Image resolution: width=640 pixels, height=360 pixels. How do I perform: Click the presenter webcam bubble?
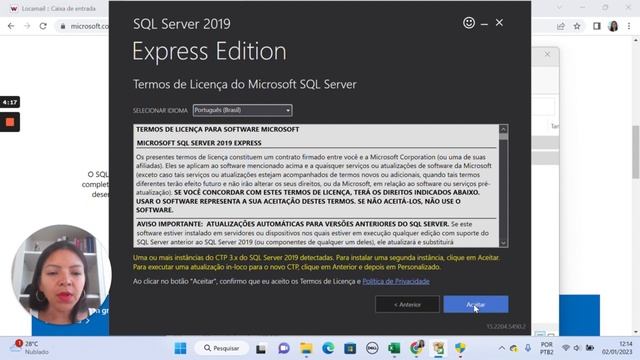[61, 274]
